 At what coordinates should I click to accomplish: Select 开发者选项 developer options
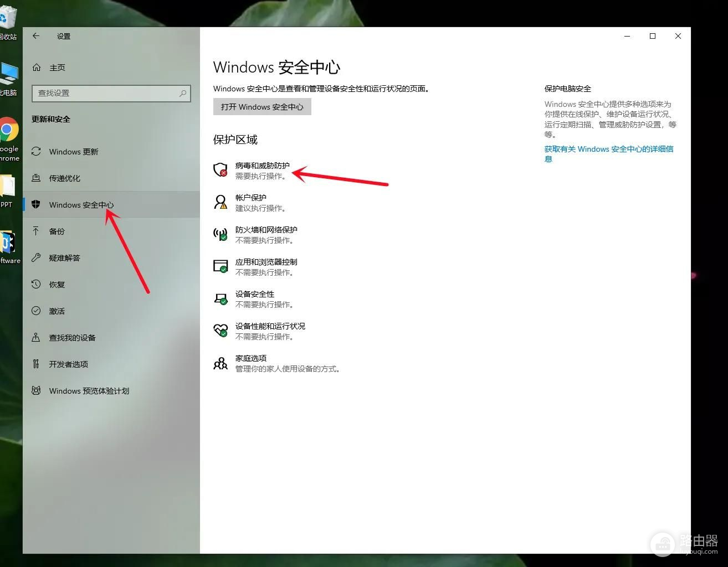click(x=68, y=364)
